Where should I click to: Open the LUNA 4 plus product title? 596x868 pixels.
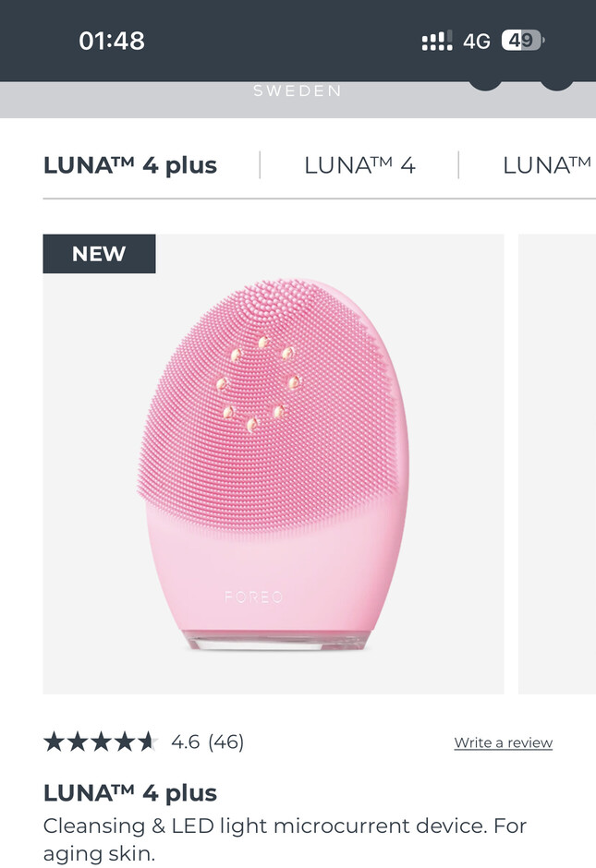(x=130, y=792)
